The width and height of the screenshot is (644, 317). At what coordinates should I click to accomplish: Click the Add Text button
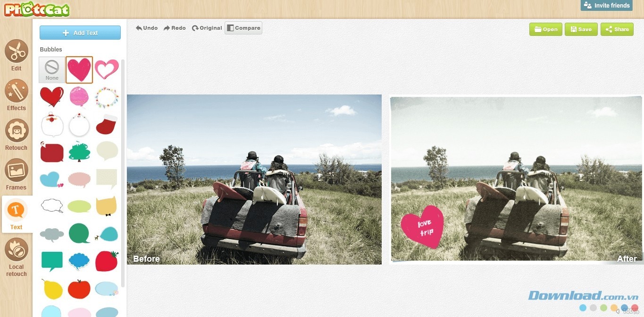[x=80, y=33]
